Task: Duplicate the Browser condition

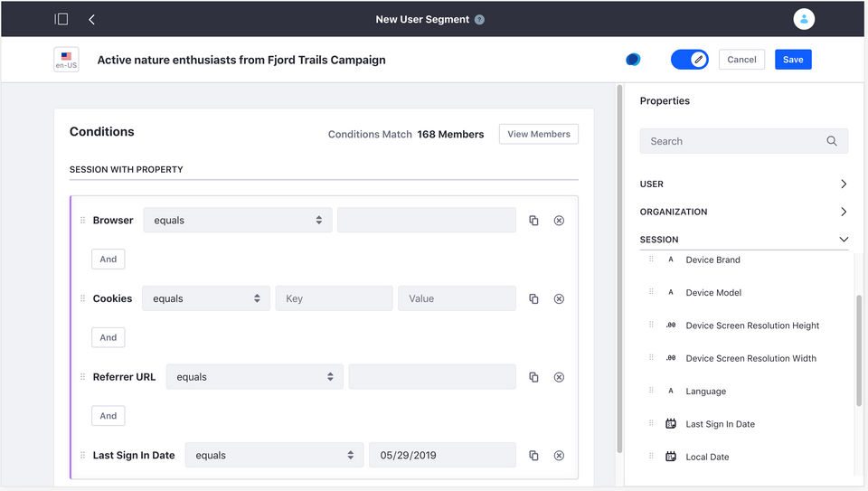Action: [533, 221]
